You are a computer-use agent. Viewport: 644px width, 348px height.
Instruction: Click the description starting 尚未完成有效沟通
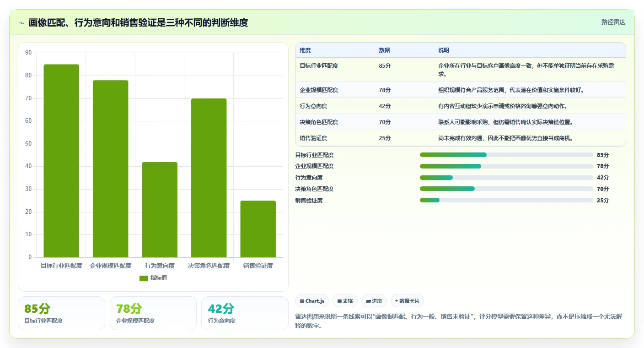(505, 138)
